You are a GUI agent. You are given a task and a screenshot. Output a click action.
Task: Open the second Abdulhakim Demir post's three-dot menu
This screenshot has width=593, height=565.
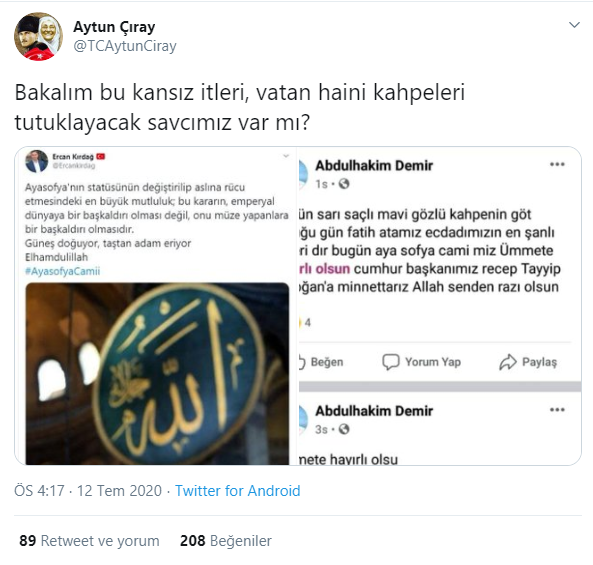point(557,410)
